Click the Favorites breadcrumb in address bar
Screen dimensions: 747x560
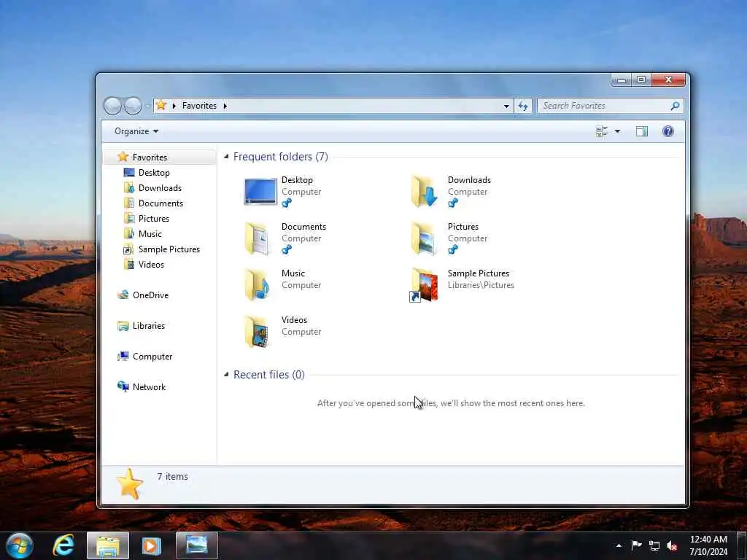click(199, 106)
